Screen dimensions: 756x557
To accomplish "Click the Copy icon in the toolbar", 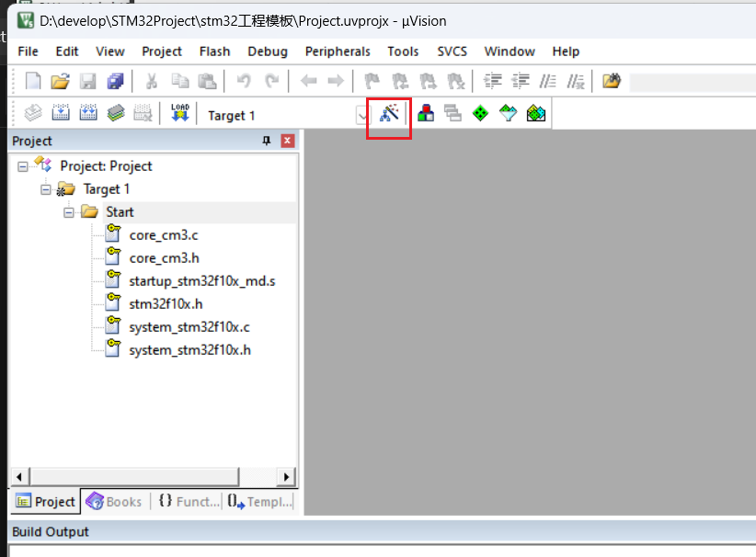I will tap(180, 81).
